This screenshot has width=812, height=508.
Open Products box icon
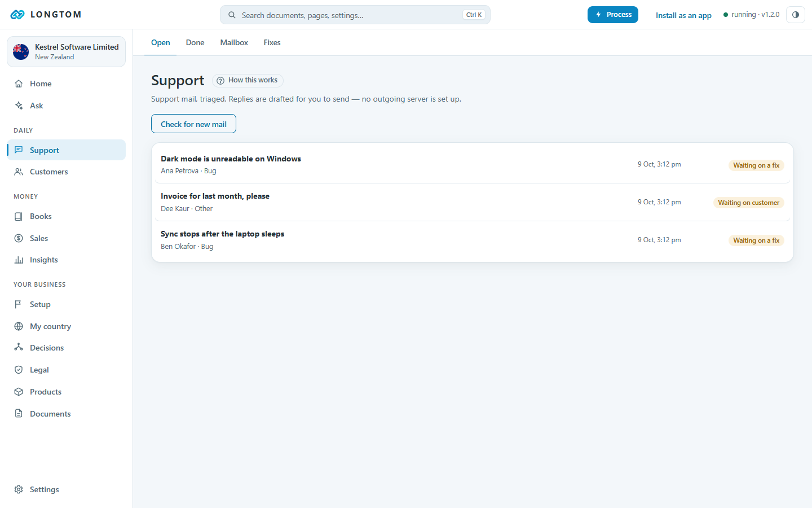[x=19, y=392]
